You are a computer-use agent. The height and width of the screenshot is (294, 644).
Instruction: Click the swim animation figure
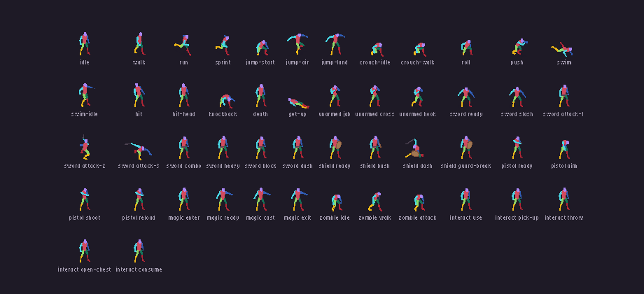[x=562, y=49]
